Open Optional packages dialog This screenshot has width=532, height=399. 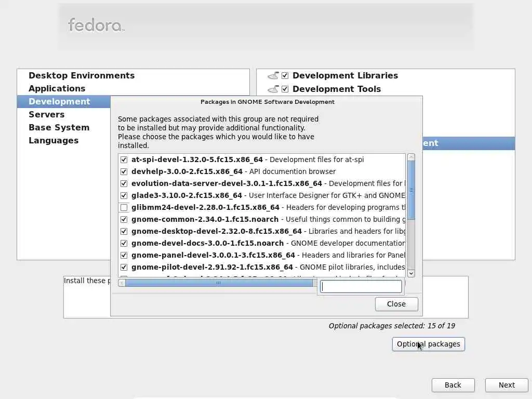428,344
